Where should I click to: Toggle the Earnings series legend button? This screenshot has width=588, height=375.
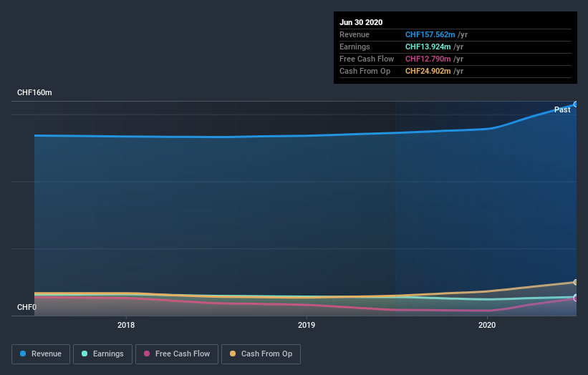tap(102, 354)
